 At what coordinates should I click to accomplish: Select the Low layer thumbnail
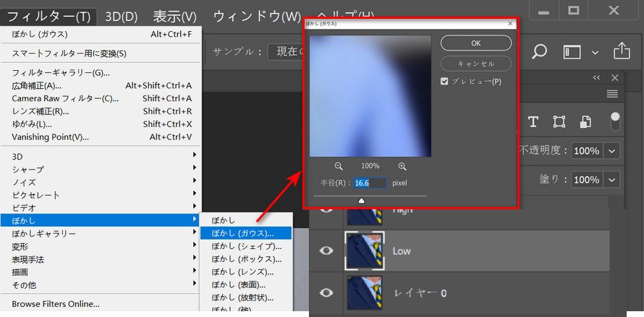pyautogui.click(x=364, y=250)
